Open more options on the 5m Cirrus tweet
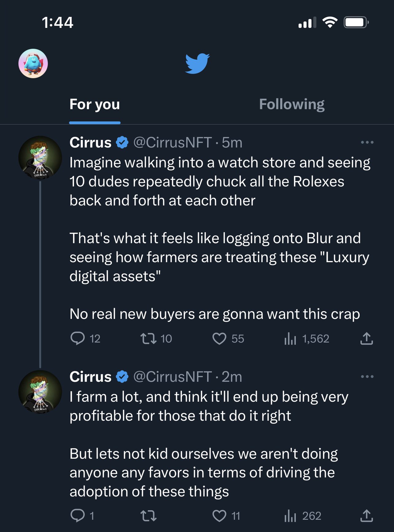 point(367,142)
